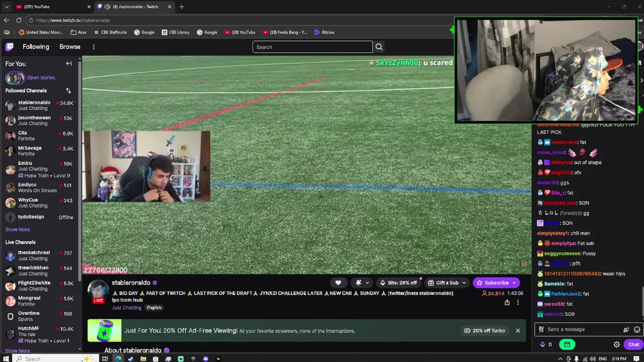The width and height of the screenshot is (644, 362).
Task: Run the Twitch search with the magnifier
Action: click(x=379, y=47)
